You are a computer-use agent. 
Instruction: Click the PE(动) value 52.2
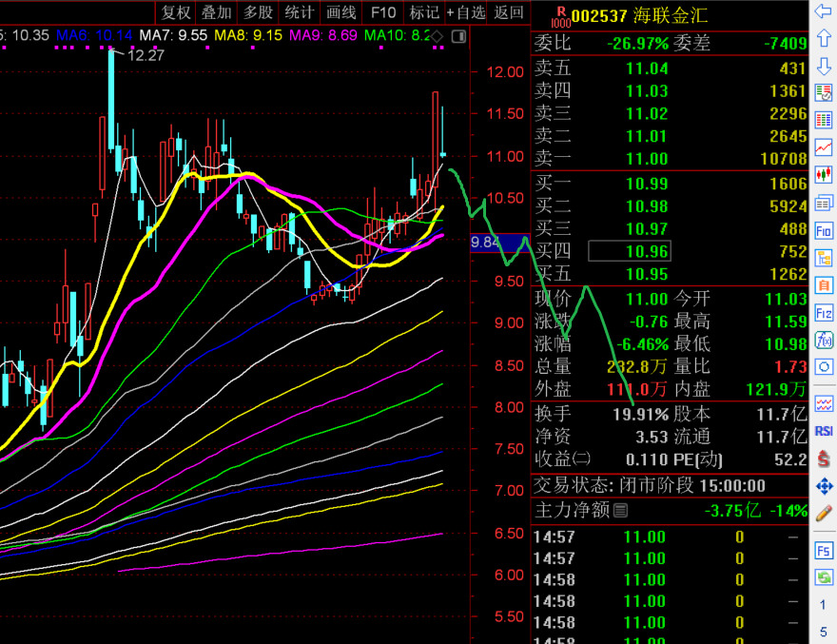pyautogui.click(x=790, y=459)
